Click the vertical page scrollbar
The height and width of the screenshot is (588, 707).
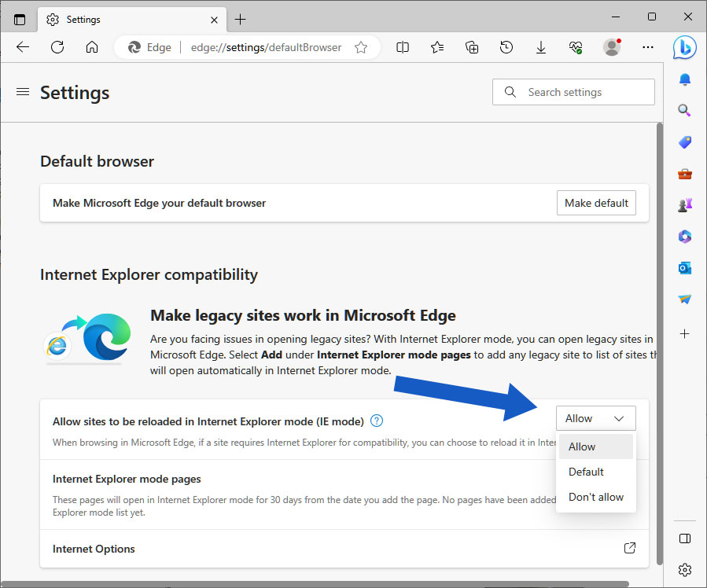[660, 344]
